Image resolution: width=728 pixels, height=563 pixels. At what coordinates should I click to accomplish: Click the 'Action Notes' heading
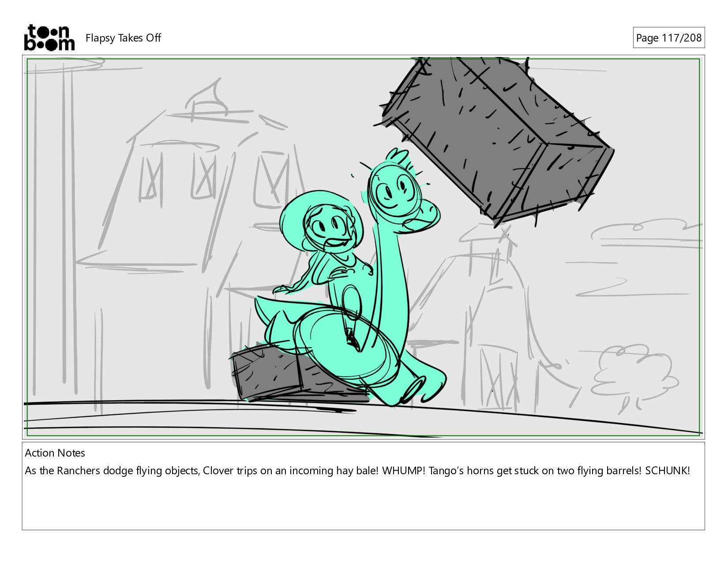[x=55, y=453]
